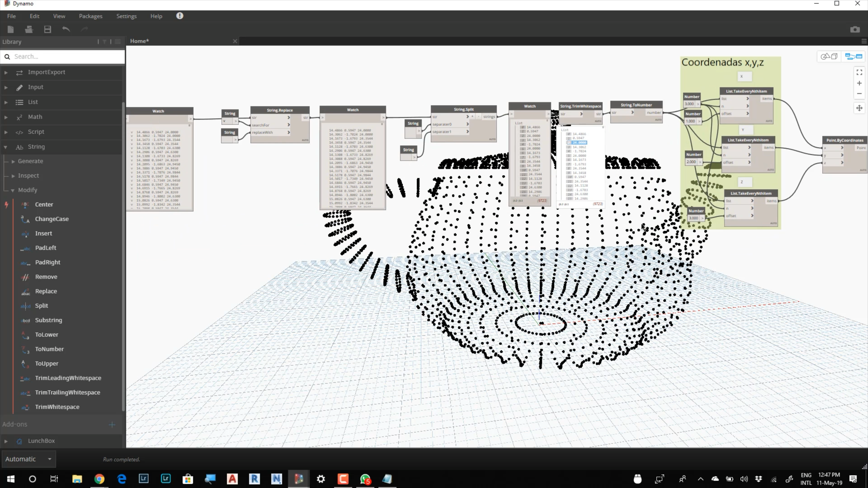Click the zoom in plus icon
868x488 pixels.
(859, 83)
